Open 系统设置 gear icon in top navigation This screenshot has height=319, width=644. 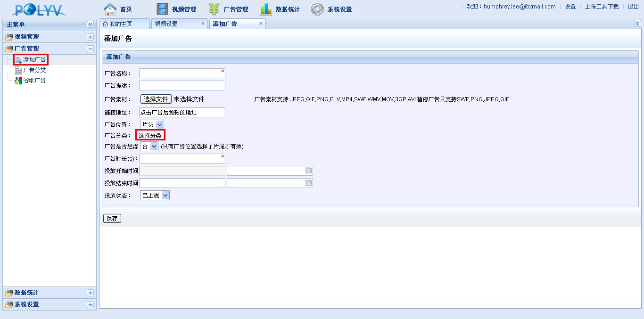coord(318,9)
